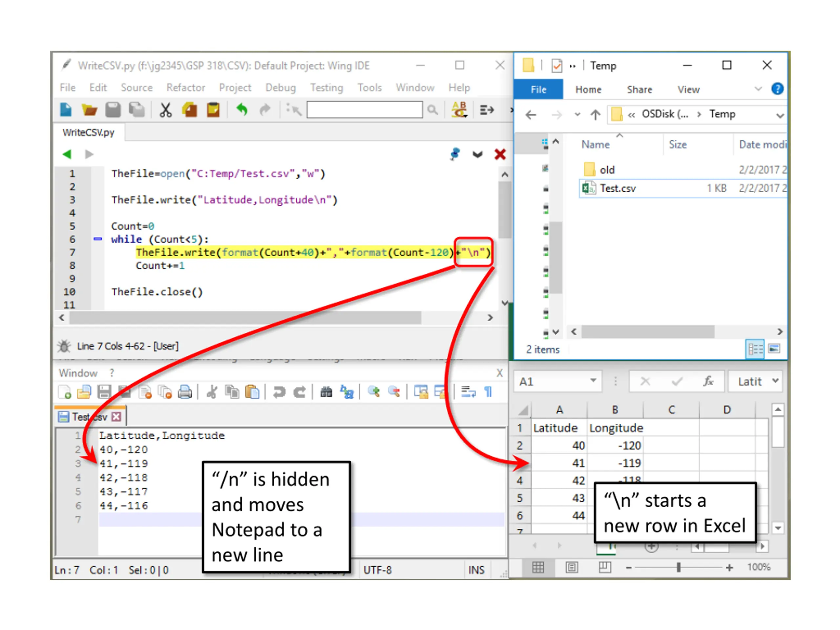Click the Undo arrow in Notepad++ toolbar
The width and height of the screenshot is (840, 630).
279,392
